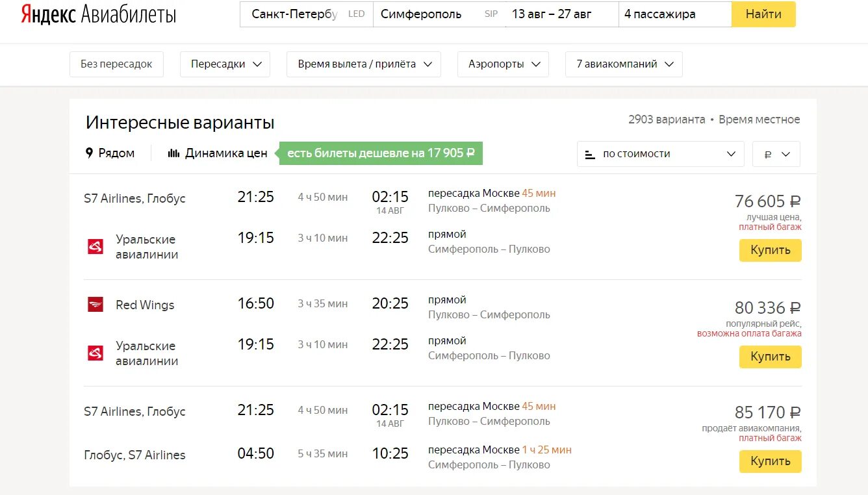868x495 pixels.
Task: Click платный багаж note under 76 605 ₽
Action: click(x=770, y=227)
